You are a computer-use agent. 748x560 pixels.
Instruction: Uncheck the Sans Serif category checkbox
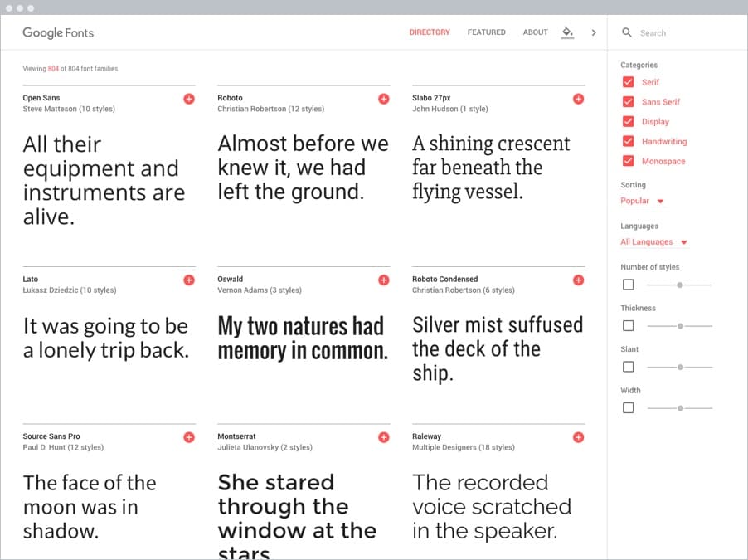click(629, 102)
